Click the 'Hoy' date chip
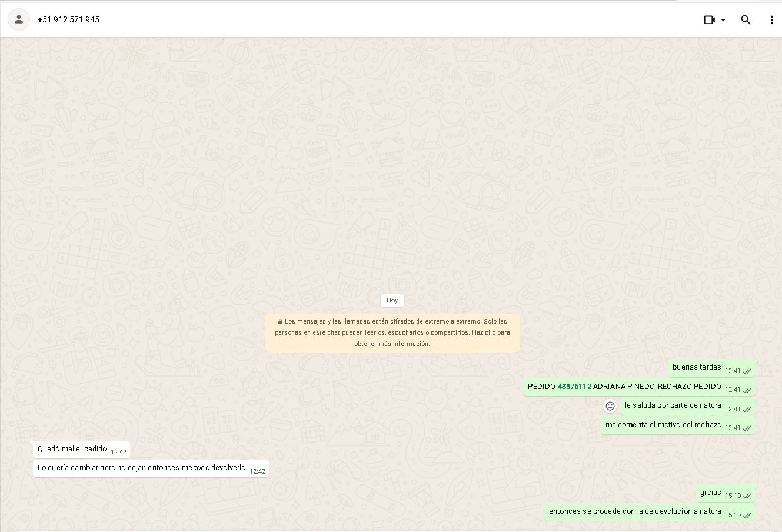Image resolution: width=782 pixels, height=532 pixels. [392, 300]
